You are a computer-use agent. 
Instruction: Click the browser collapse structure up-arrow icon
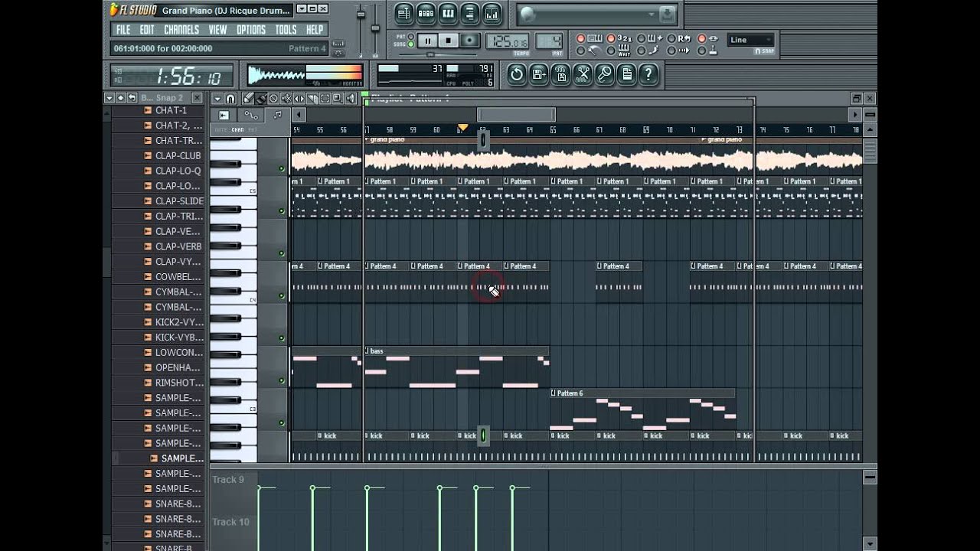click(x=121, y=98)
